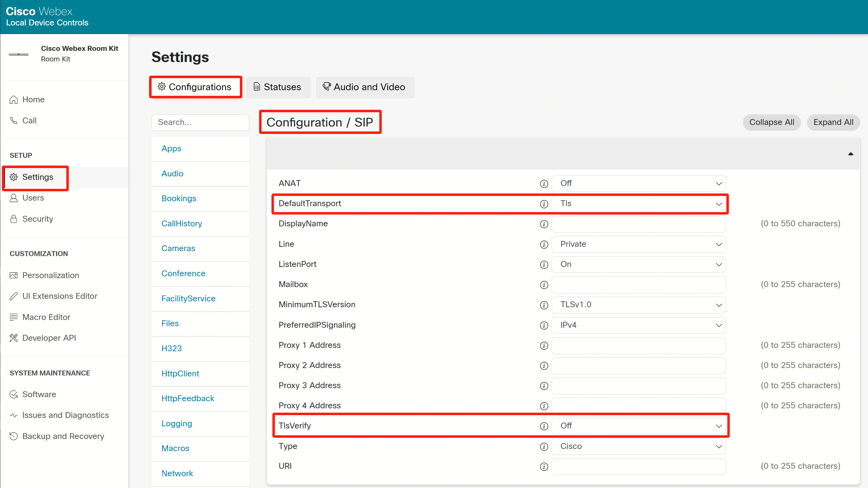Open the Line dropdown set to Private
The width and height of the screenshot is (868, 488).
[x=639, y=244]
